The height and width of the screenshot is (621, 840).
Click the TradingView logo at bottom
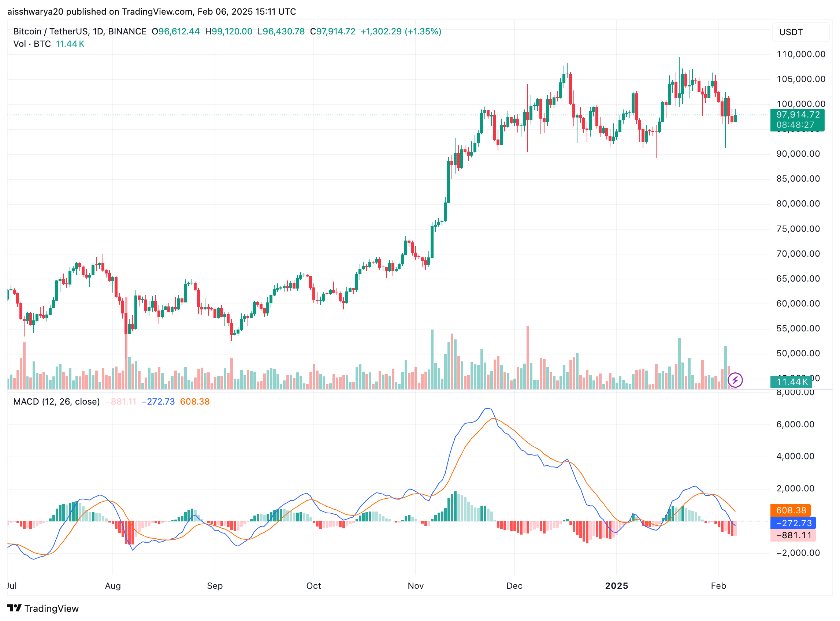click(43, 608)
